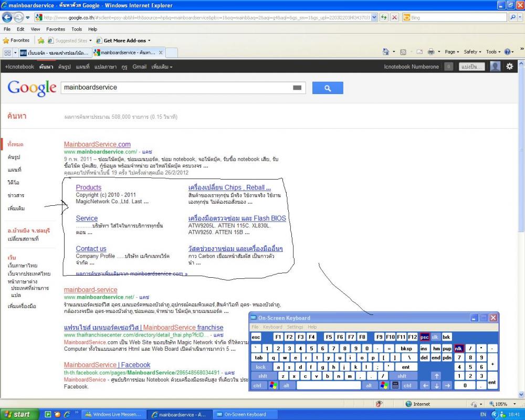
Task: Open the recent pages dropdown next to Forward
Action: [x=28, y=17]
